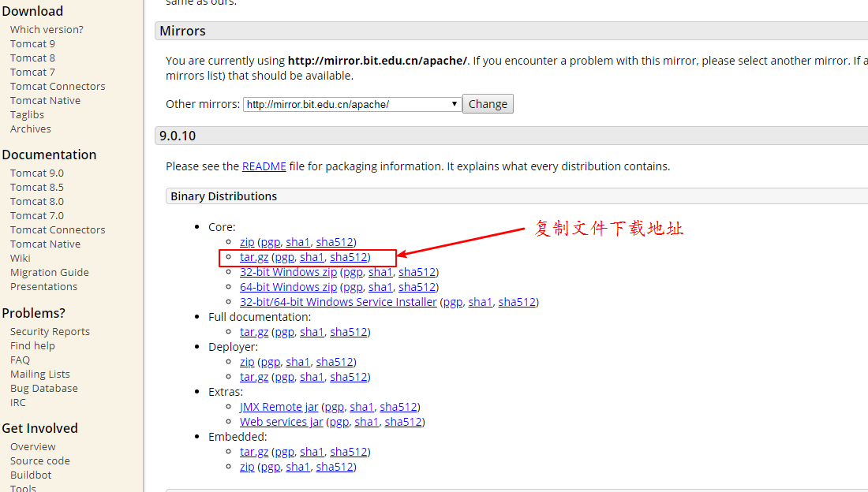868x492 pixels.
Task: Open Tomcat Native under Documentation
Action: tap(46, 244)
